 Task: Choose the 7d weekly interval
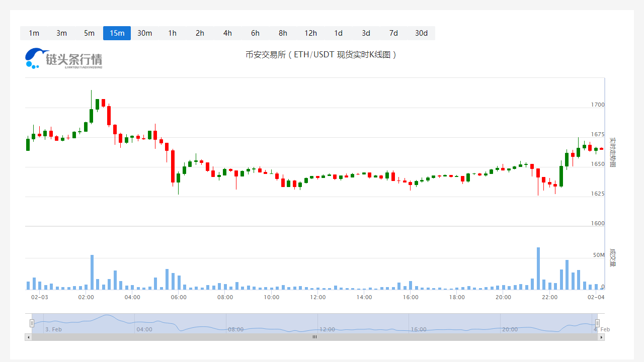pos(393,33)
